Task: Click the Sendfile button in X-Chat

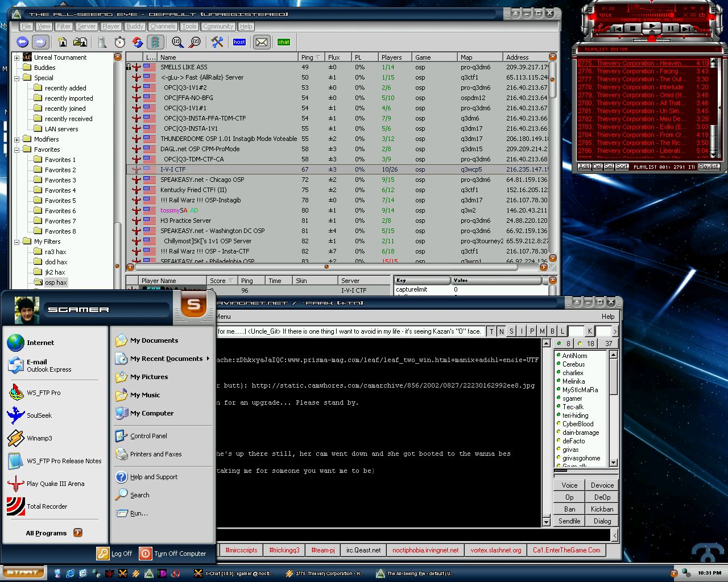Action: click(569, 521)
